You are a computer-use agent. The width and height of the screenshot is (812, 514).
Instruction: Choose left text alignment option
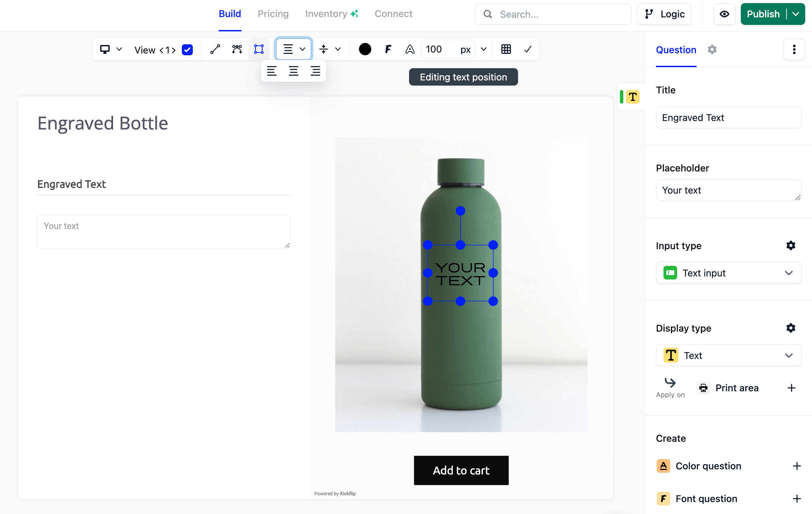pyautogui.click(x=271, y=71)
